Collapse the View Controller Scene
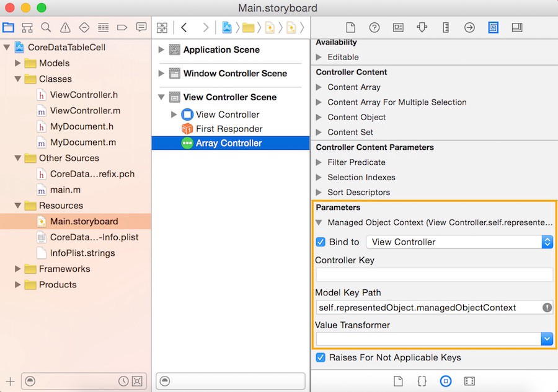Viewport: 558px width, 392px height. pos(161,97)
